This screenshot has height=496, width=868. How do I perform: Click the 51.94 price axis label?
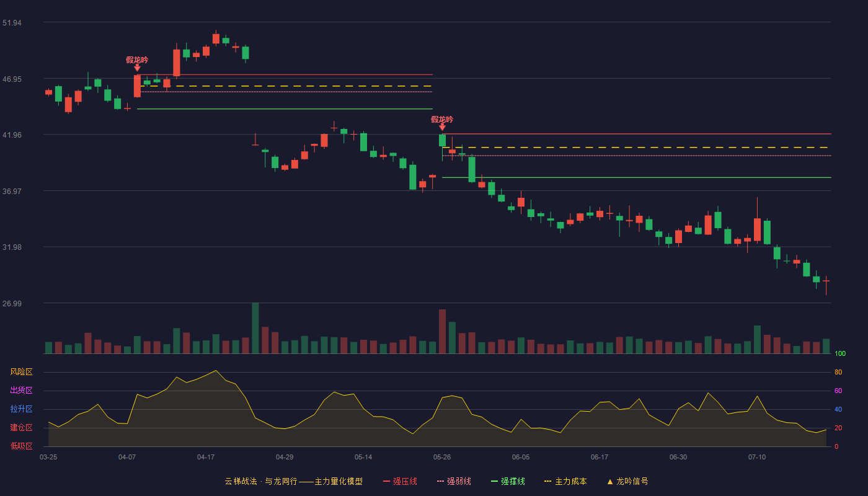point(12,23)
